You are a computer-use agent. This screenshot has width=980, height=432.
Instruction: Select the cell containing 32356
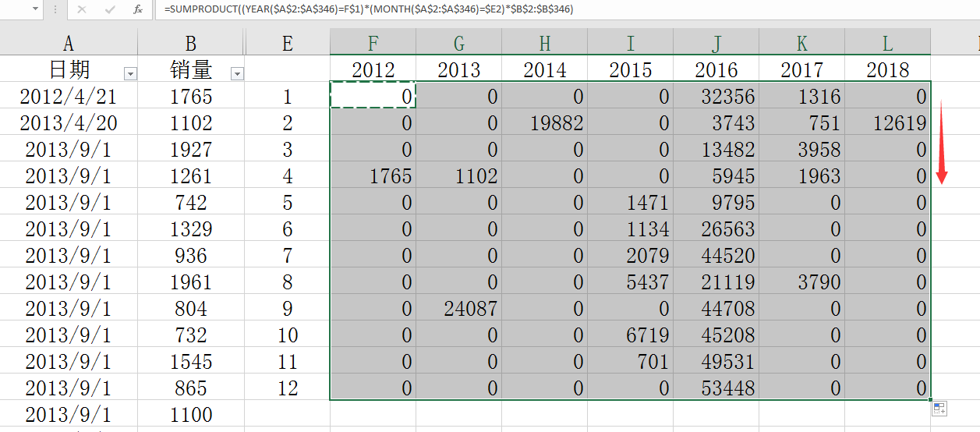tap(716, 96)
